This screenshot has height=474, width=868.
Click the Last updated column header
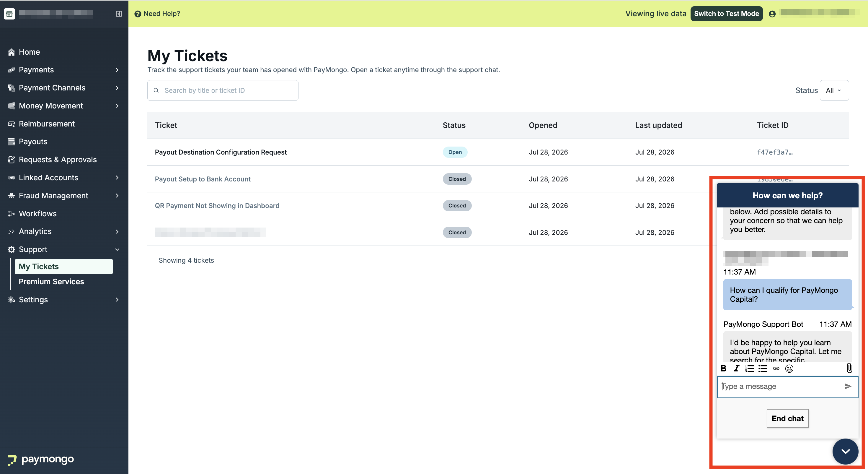658,126
